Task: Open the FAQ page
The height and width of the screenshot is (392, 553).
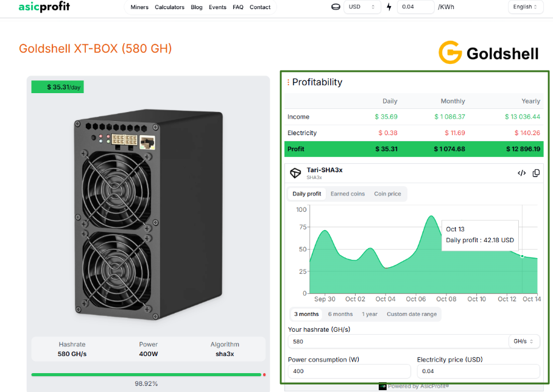Action: tap(238, 7)
